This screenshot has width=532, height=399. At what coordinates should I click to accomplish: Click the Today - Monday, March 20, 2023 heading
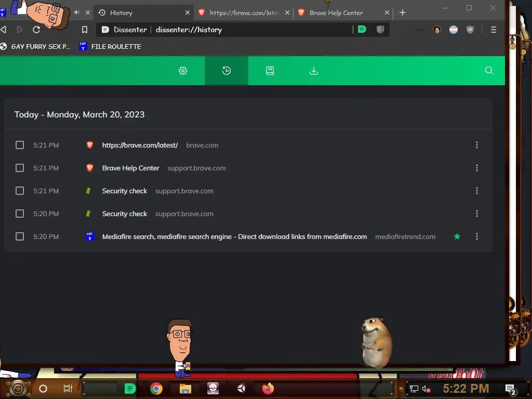(79, 115)
